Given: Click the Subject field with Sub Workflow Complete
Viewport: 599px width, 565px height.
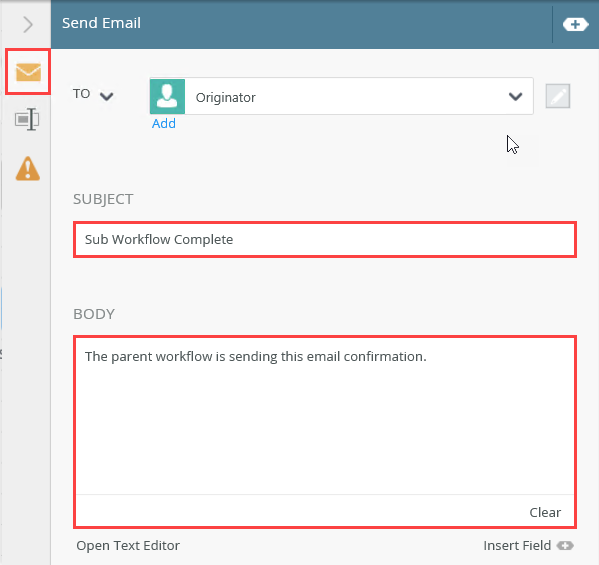Looking at the screenshot, I should coord(325,240).
